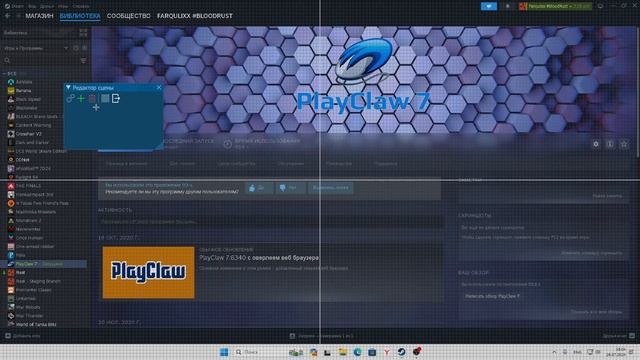The height and width of the screenshot is (360, 640).
Task: Open Друзья и чат at the bottom right
Action: [x=619, y=336]
